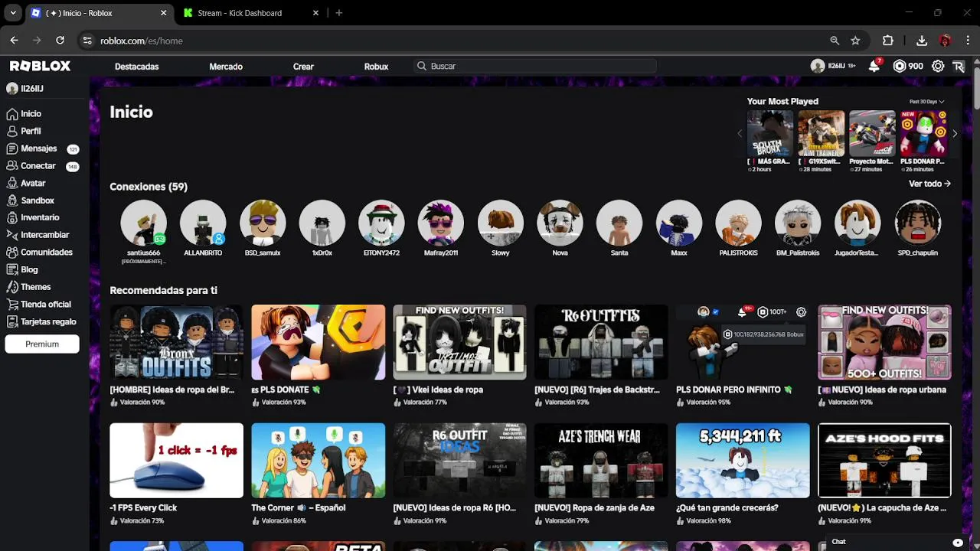The width and height of the screenshot is (980, 551).
Task: Open a new browser tab with plus
Action: (x=339, y=13)
